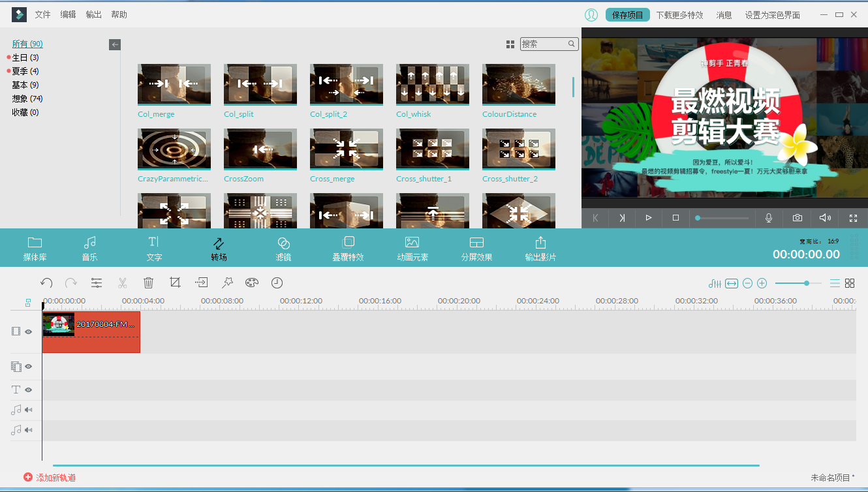This screenshot has height=492, width=868.
Task: Expand the 想象 (74) category
Action: 27,99
